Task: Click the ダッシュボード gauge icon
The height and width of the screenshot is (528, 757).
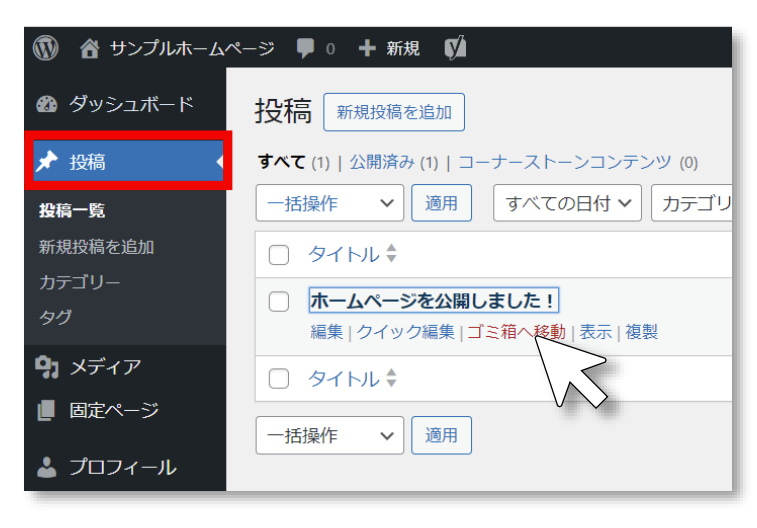Action: (x=46, y=105)
